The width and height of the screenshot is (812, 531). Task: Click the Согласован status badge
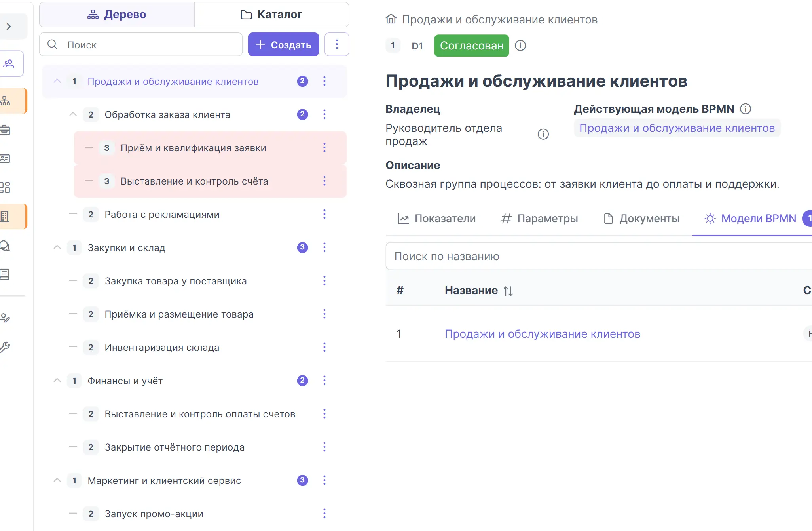click(x=471, y=46)
